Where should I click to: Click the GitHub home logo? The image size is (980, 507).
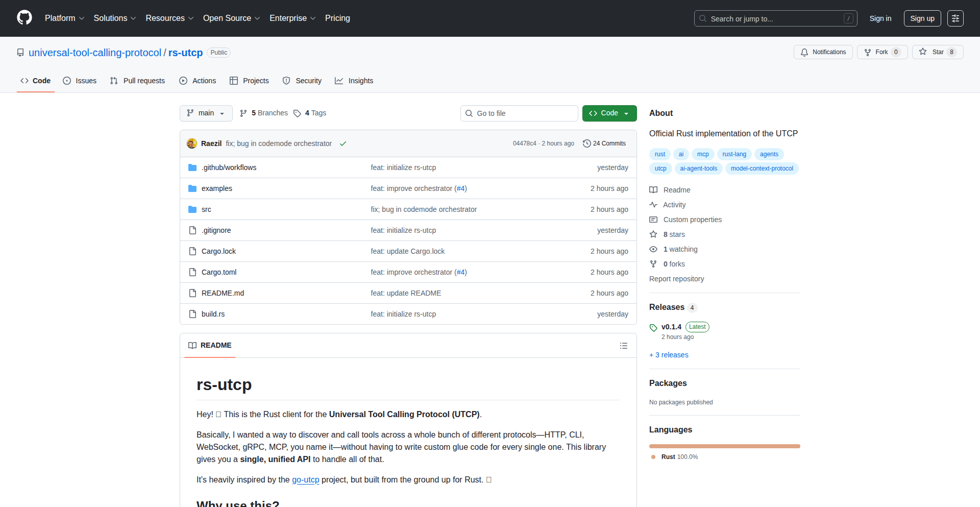tap(23, 18)
